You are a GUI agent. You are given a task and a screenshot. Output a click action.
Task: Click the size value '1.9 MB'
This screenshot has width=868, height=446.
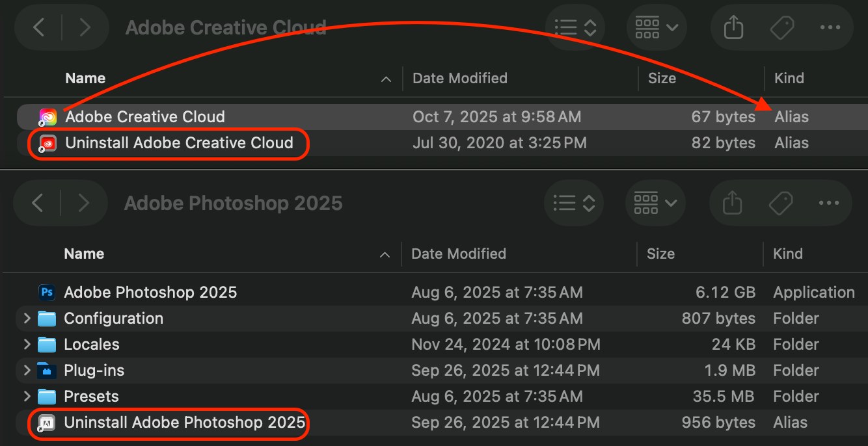(729, 371)
